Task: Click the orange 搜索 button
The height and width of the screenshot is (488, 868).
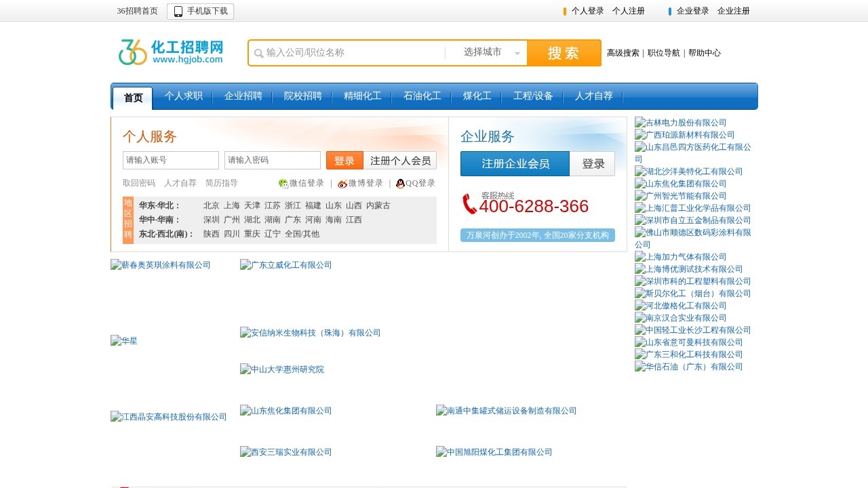Action: coord(564,53)
